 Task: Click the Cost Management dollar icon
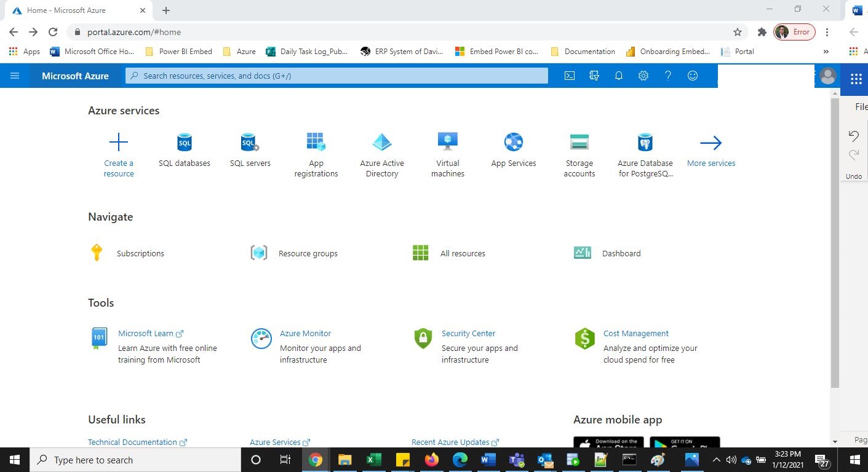tap(584, 339)
